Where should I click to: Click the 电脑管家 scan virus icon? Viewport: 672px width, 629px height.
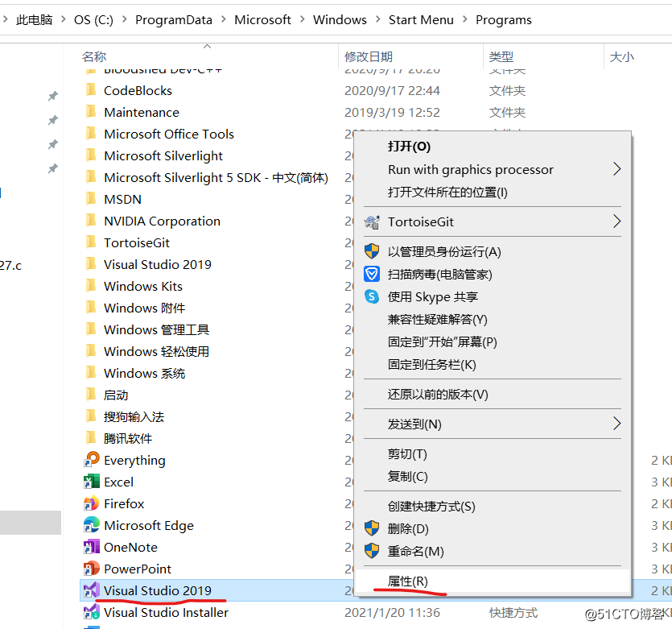coord(372,274)
